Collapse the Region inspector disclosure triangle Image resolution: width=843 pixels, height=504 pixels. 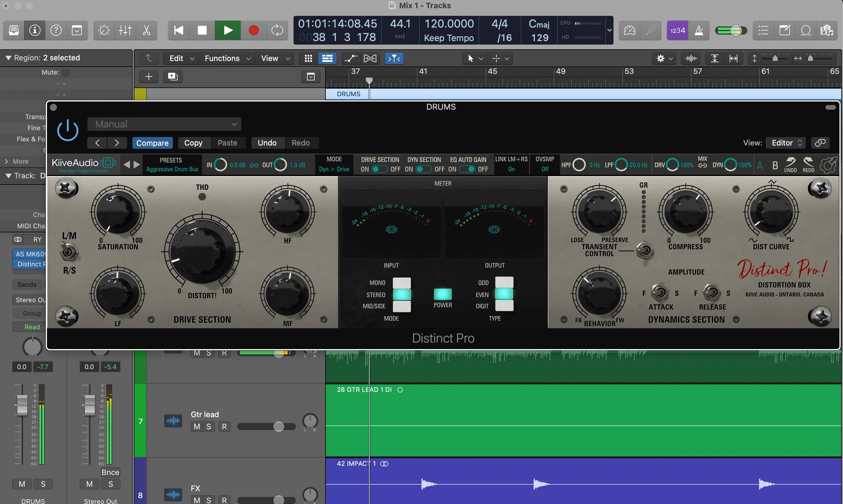coord(8,58)
